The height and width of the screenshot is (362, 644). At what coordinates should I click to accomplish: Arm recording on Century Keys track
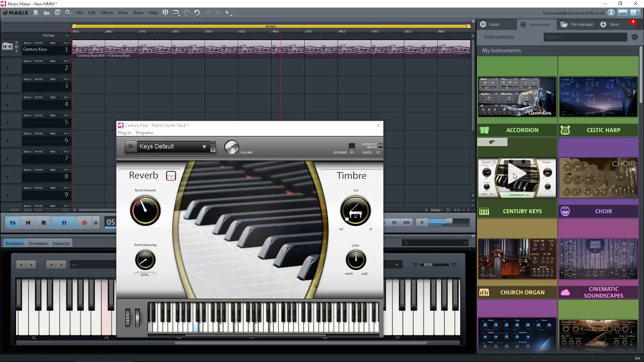(53, 43)
